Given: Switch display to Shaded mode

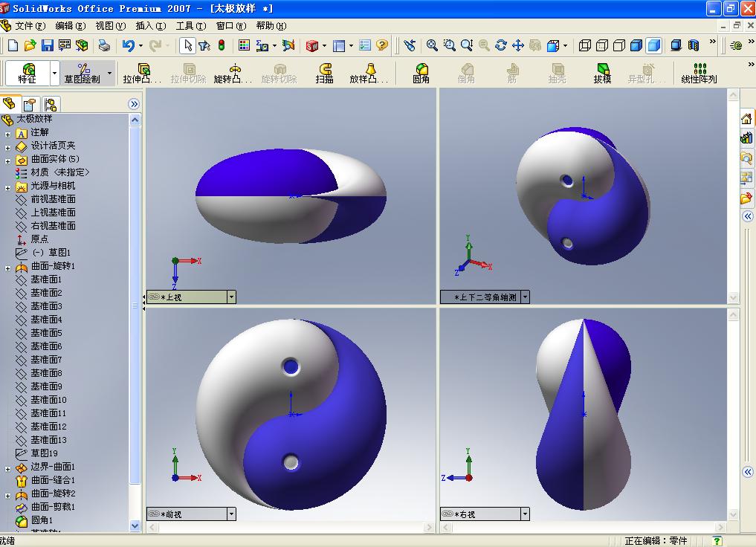Looking at the screenshot, I should pyautogui.click(x=653, y=45).
